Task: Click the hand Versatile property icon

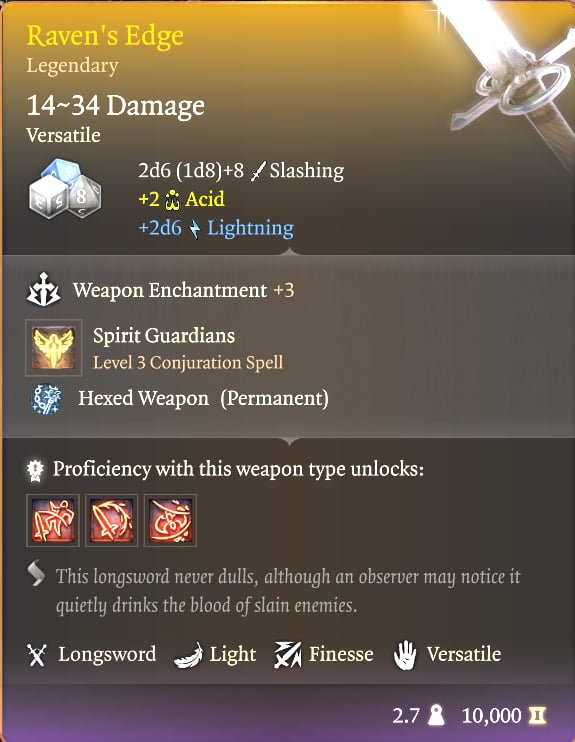Action: click(405, 655)
